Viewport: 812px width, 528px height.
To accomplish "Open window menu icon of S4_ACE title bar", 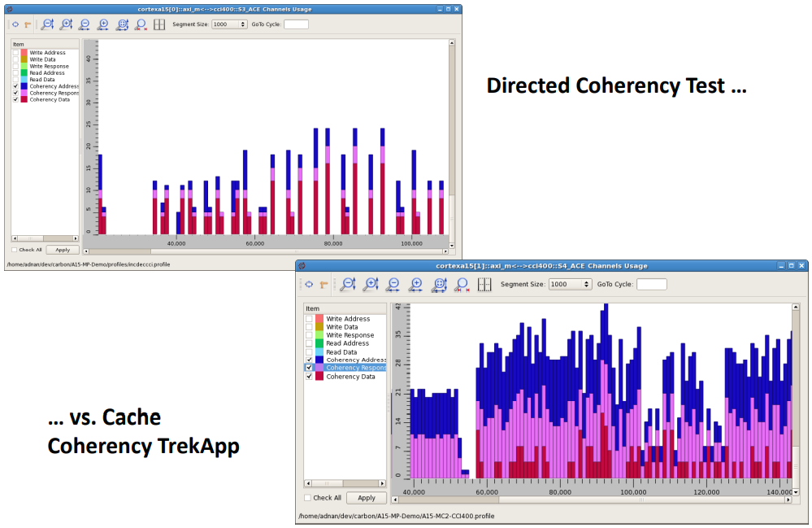I will 302,266.
